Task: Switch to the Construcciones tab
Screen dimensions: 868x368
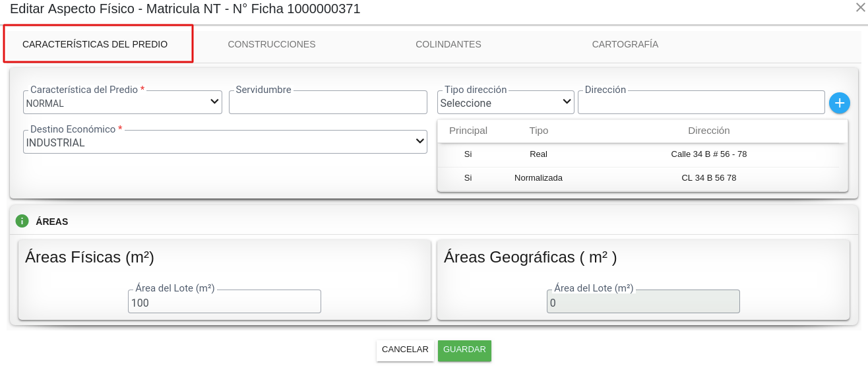Action: (x=271, y=44)
